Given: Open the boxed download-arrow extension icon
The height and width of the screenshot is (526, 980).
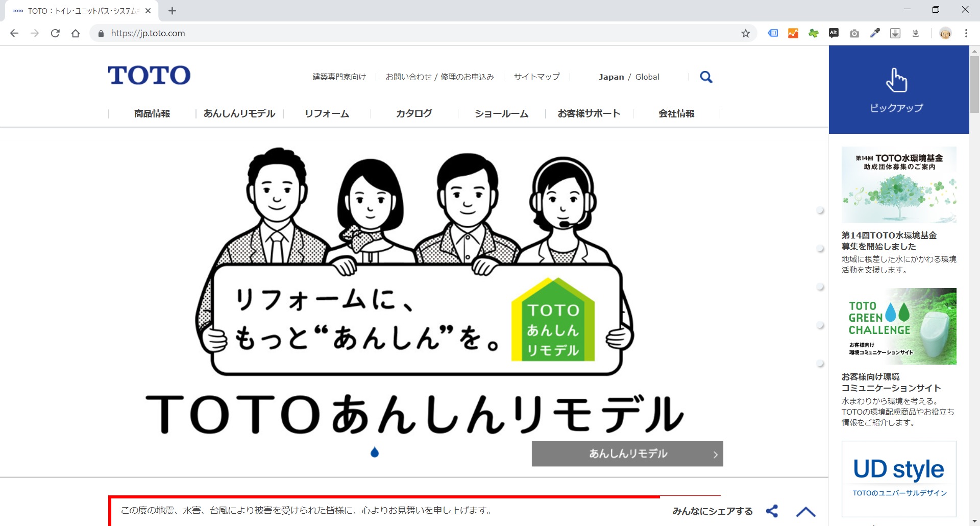Looking at the screenshot, I should pos(895,33).
